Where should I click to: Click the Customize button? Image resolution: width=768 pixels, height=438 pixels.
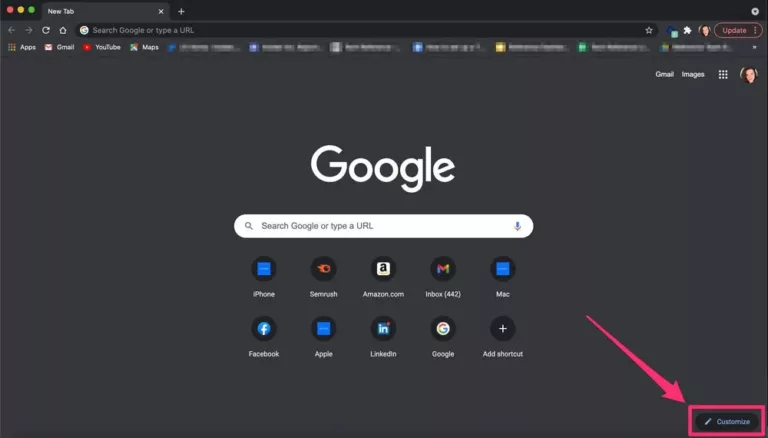(x=727, y=421)
